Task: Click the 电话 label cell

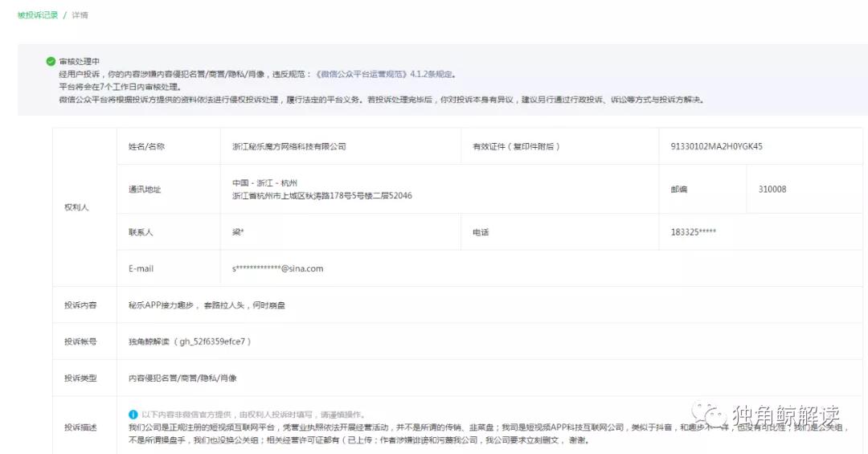Action: (559, 232)
